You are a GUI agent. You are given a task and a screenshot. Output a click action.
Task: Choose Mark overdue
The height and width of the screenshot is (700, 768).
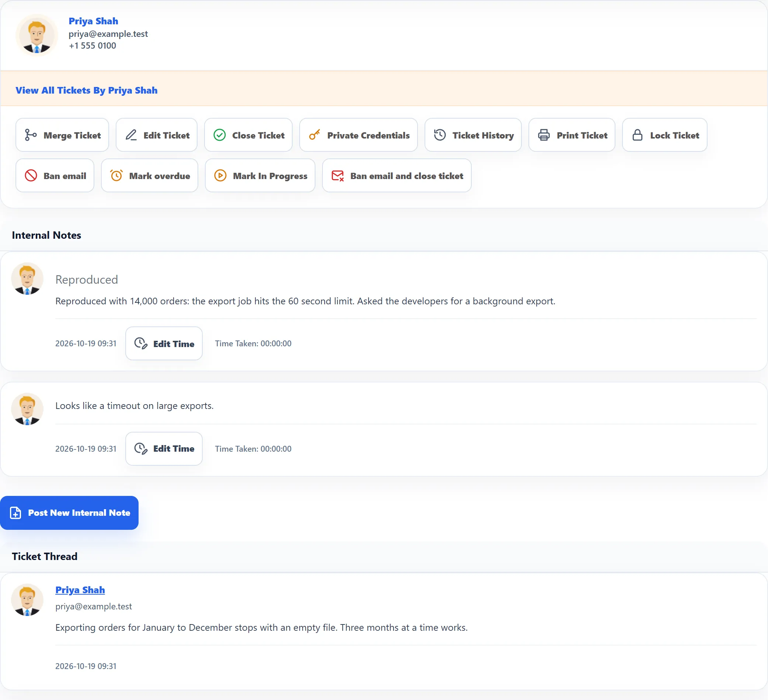click(x=149, y=176)
